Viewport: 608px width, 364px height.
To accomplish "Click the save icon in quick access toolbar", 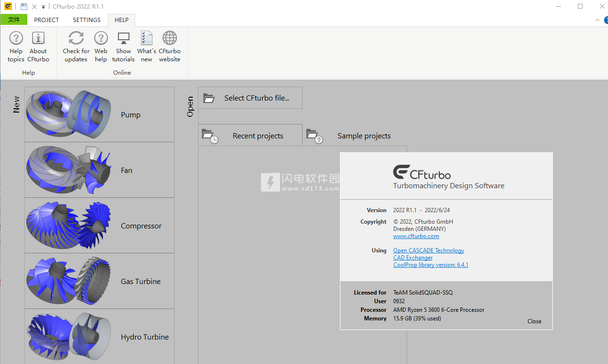I will click(23, 7).
